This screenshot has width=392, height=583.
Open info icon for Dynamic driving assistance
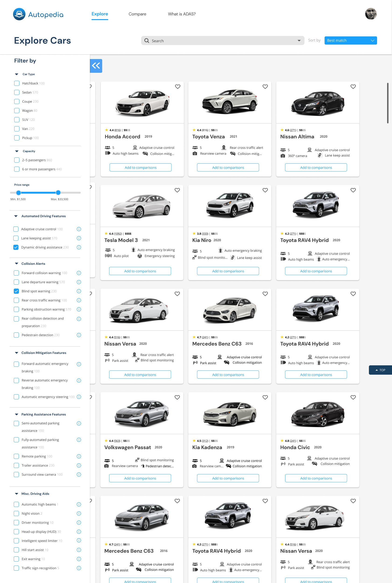point(79,247)
